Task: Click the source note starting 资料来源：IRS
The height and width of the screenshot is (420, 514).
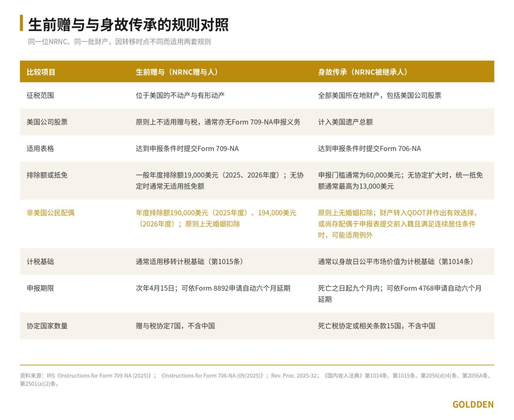Action: [257, 379]
